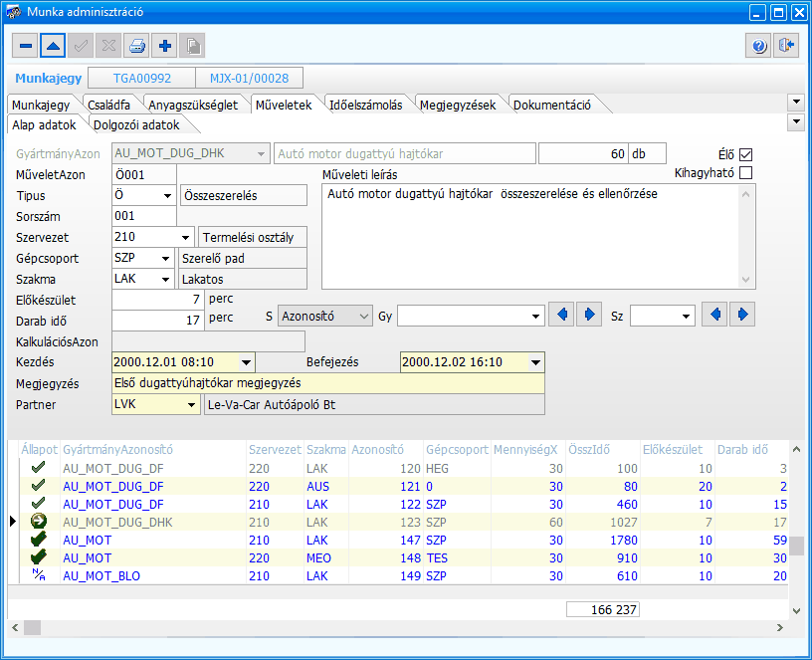Click left arrow next to Gy field

pyautogui.click(x=561, y=315)
